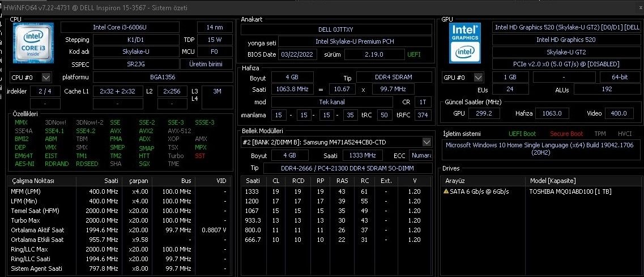Click the 1333 row in memory timings table
Image resolution: width=644 pixels, height=277 pixels.
click(x=337, y=191)
